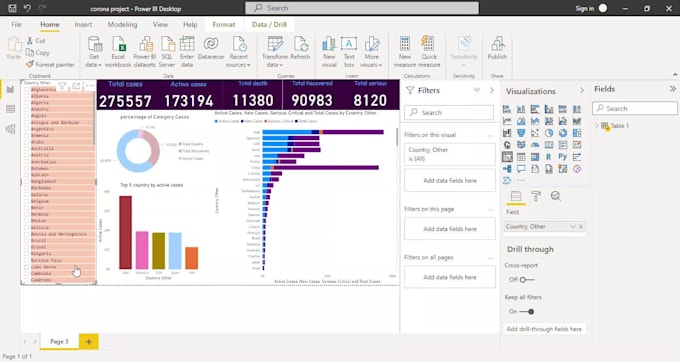Check the Brazil slicer checkbox

coord(26,241)
